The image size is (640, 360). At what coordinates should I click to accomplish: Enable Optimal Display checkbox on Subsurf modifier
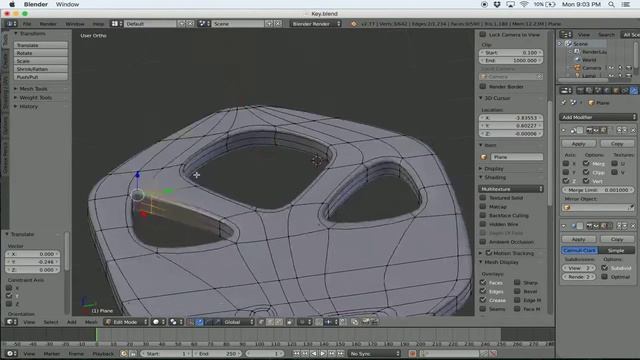click(x=604, y=276)
